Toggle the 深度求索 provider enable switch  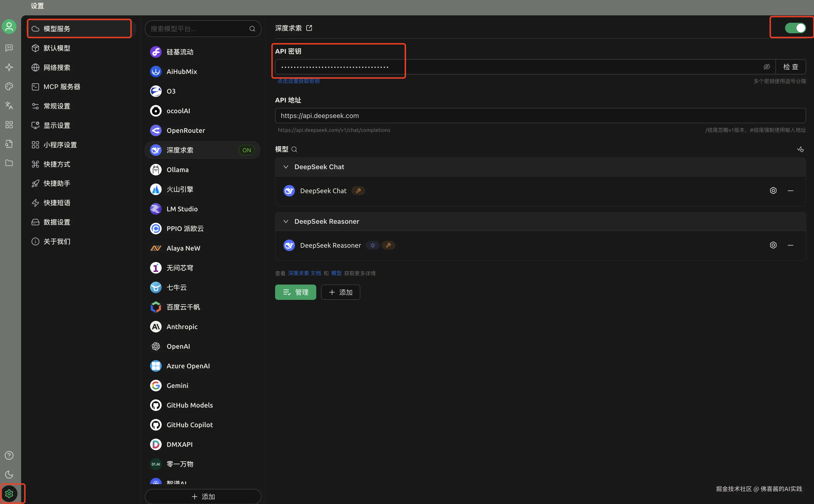[795, 28]
